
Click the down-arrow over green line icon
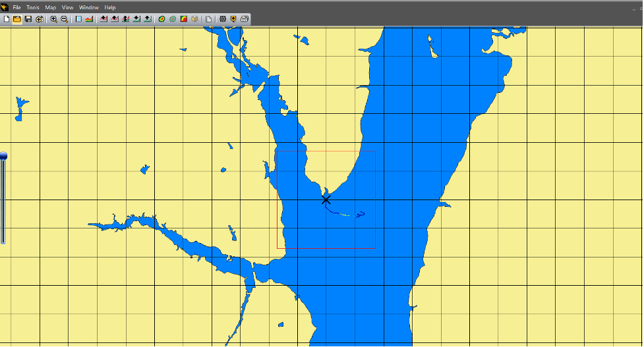[136, 19]
